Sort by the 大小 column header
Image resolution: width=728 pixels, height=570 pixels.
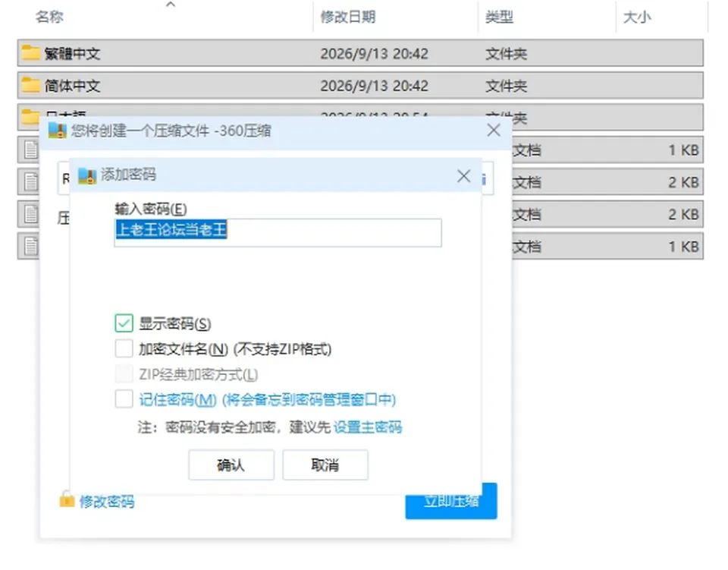[x=637, y=17]
